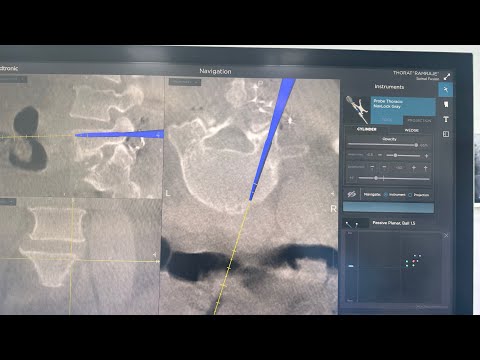This screenshot has width=480, height=360.
Task: Adjust the Opacity slider handle
Action: coord(416,145)
